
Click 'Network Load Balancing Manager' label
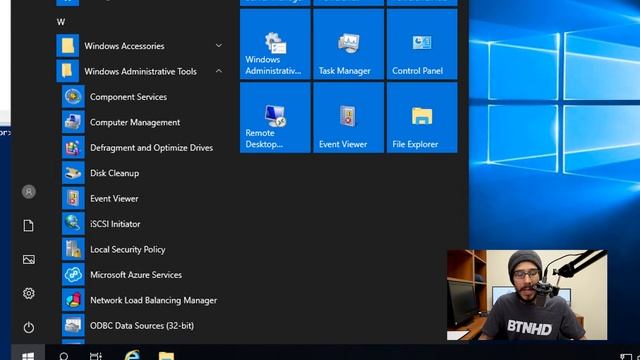click(153, 300)
